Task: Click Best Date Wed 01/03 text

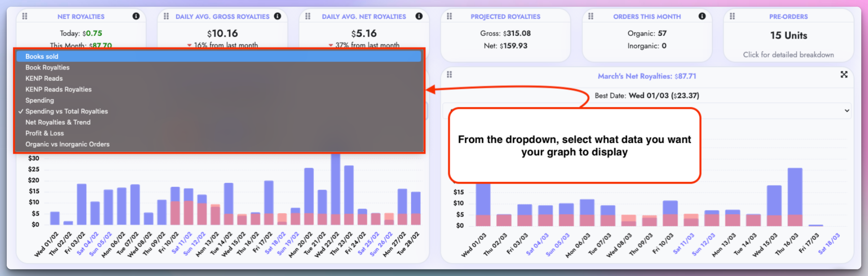Action: click(647, 96)
